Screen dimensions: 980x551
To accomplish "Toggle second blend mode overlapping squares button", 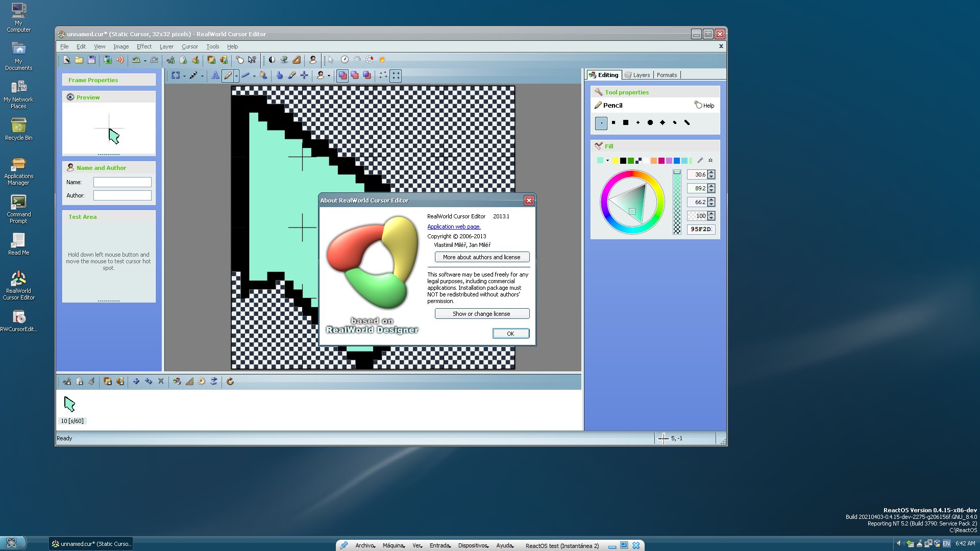I will pyautogui.click(x=355, y=76).
